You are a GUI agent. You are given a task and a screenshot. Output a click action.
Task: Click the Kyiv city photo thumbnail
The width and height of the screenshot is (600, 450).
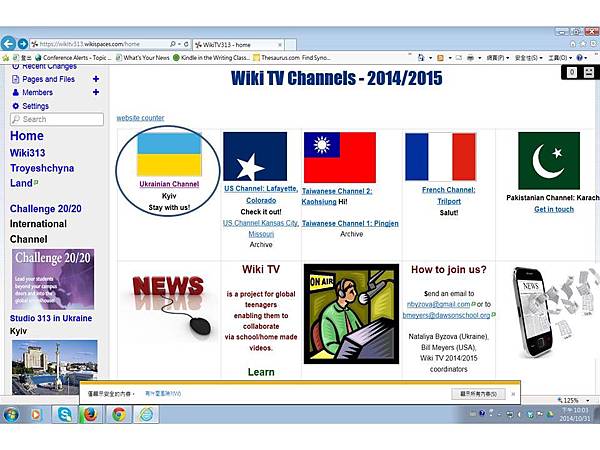point(55,367)
